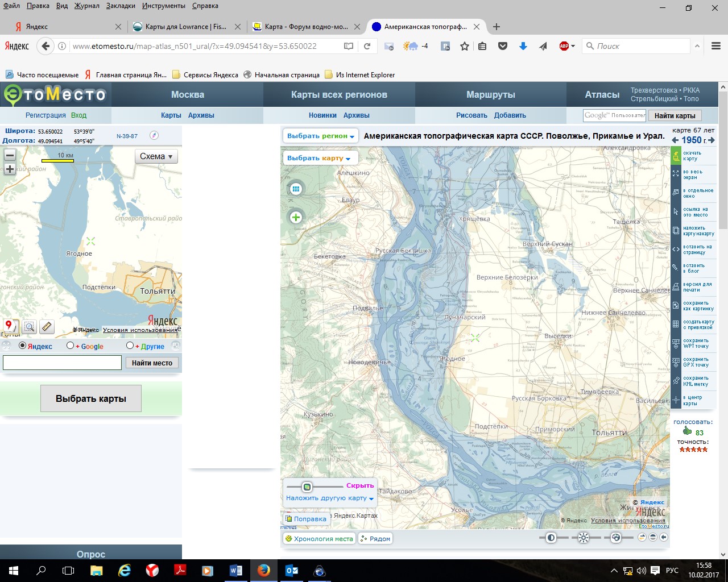Click the zoom-to-area magnifier tool
728x582 pixels.
coord(29,326)
